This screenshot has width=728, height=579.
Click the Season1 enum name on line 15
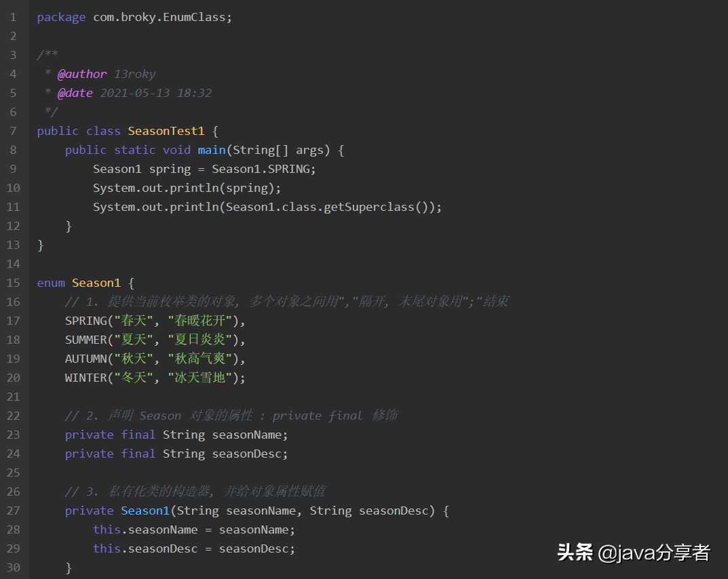coord(96,283)
